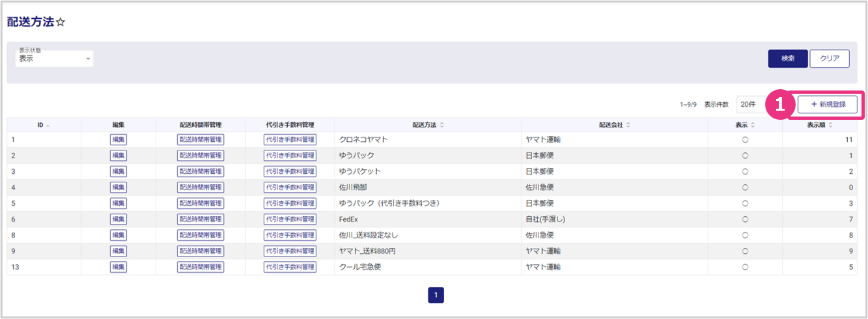Sort by 配送会社 column header icon
Screen dimensions: 868x319
tap(628, 125)
